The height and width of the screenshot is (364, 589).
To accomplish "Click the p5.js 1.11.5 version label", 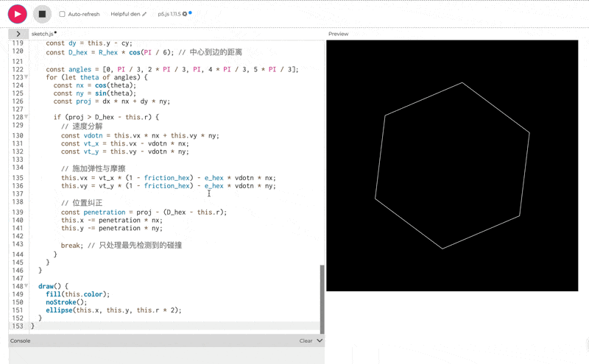I will pos(169,14).
